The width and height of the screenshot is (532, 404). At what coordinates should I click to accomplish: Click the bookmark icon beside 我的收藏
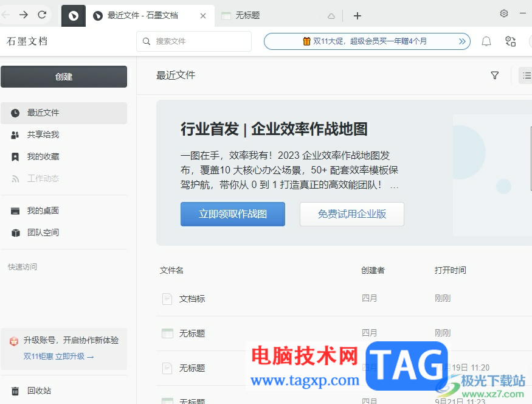click(x=15, y=157)
